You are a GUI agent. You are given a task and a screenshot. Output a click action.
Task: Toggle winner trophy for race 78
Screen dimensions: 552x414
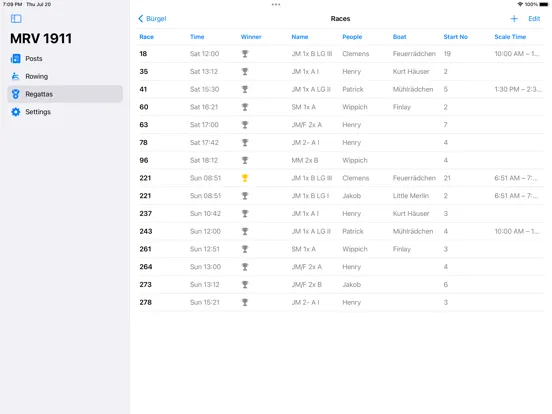(x=245, y=143)
